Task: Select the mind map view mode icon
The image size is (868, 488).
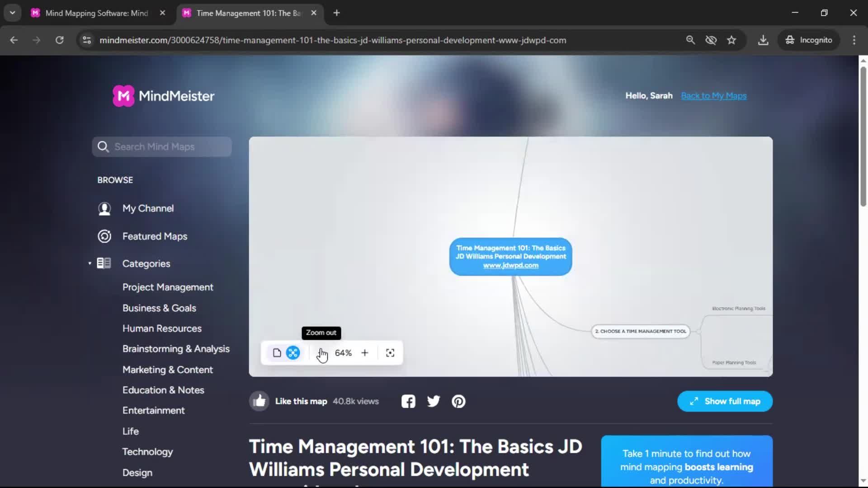Action: (x=293, y=353)
